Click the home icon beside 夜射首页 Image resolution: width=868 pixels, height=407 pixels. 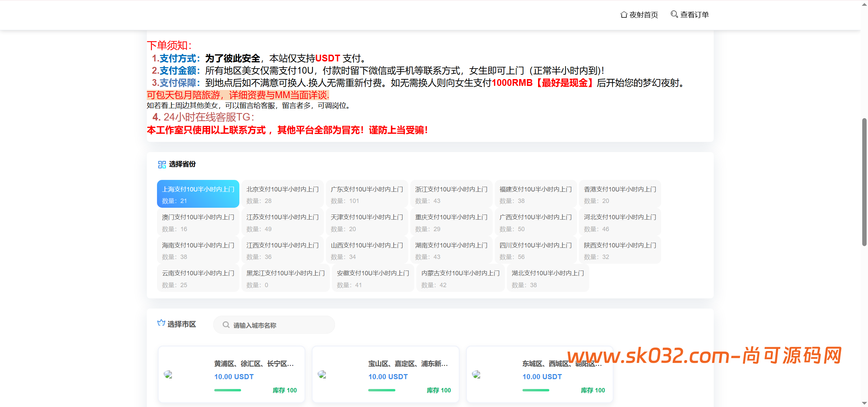[x=623, y=15]
